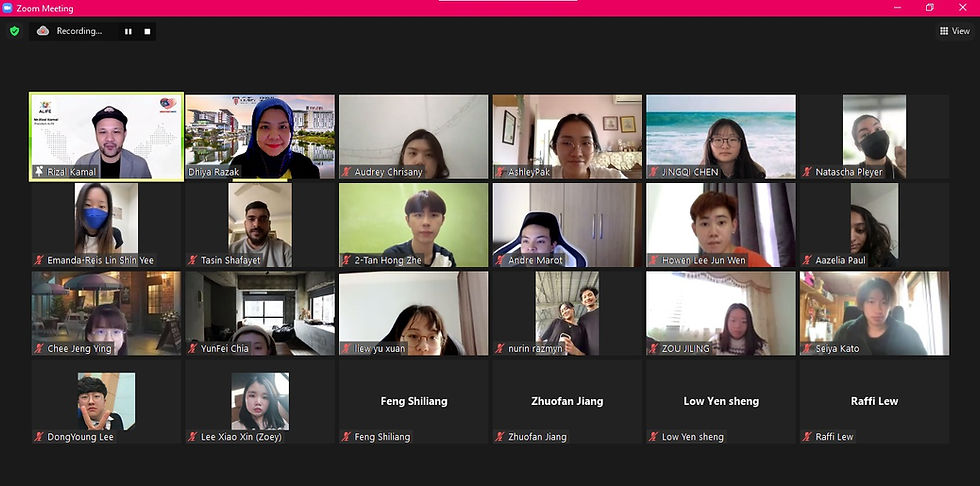The image size is (980, 486).
Task: Click Andre Marot's video tile
Action: coord(567,225)
